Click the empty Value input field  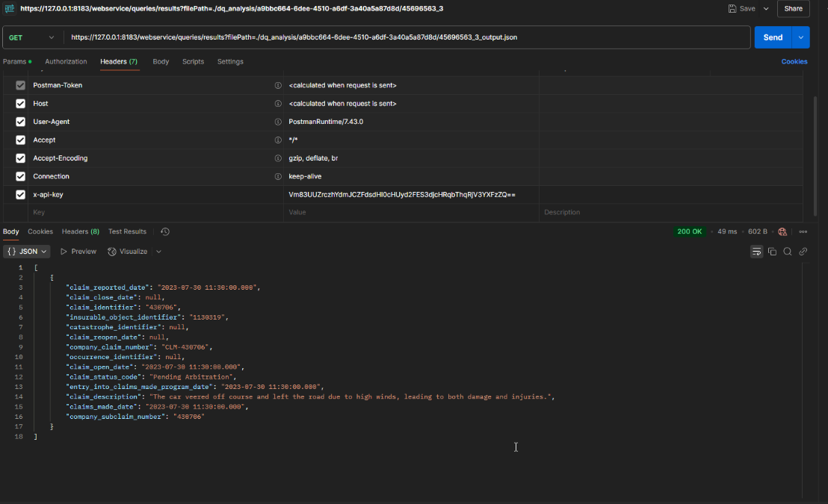point(411,212)
